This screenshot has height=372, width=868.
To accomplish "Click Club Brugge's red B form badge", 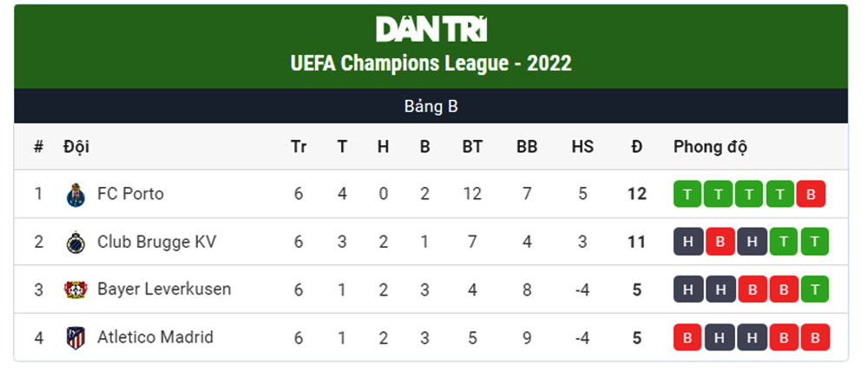I will coord(720,242).
